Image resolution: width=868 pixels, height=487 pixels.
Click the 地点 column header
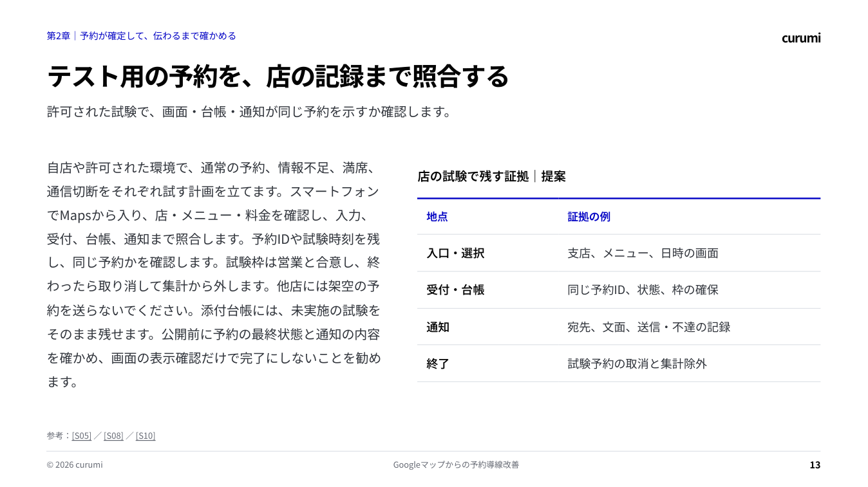click(437, 217)
